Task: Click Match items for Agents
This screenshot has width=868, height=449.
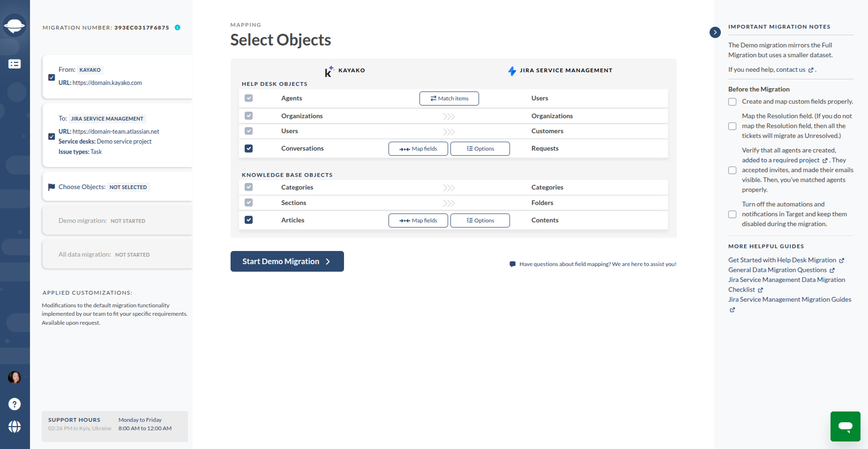Action: pyautogui.click(x=449, y=99)
